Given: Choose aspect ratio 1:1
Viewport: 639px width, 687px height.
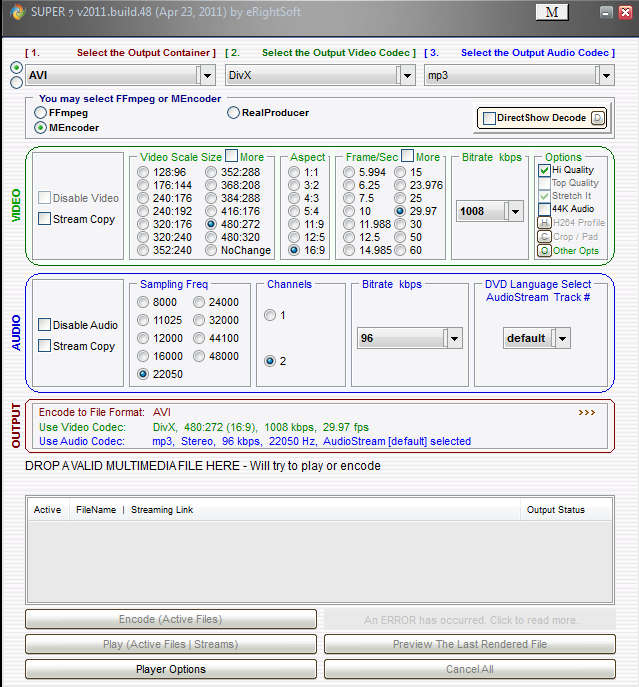Looking at the screenshot, I should click(x=294, y=172).
